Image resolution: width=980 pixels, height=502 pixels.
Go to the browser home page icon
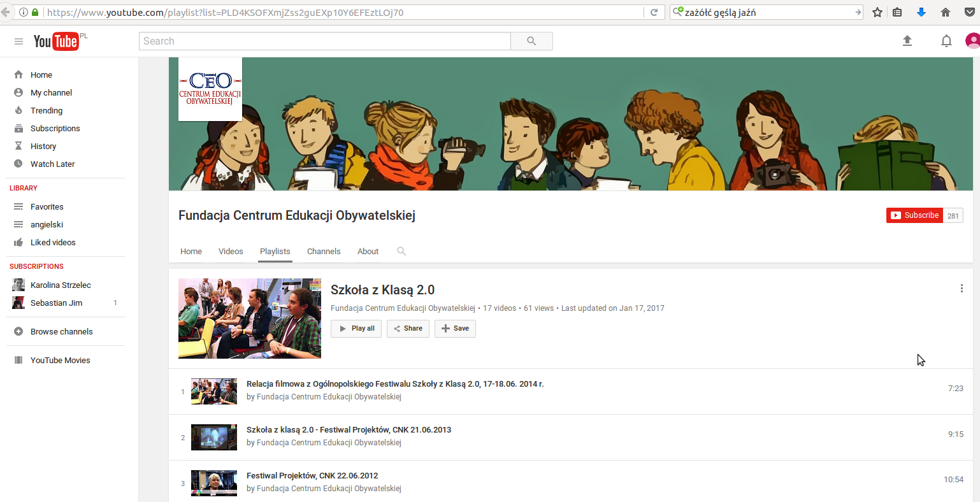[946, 12]
